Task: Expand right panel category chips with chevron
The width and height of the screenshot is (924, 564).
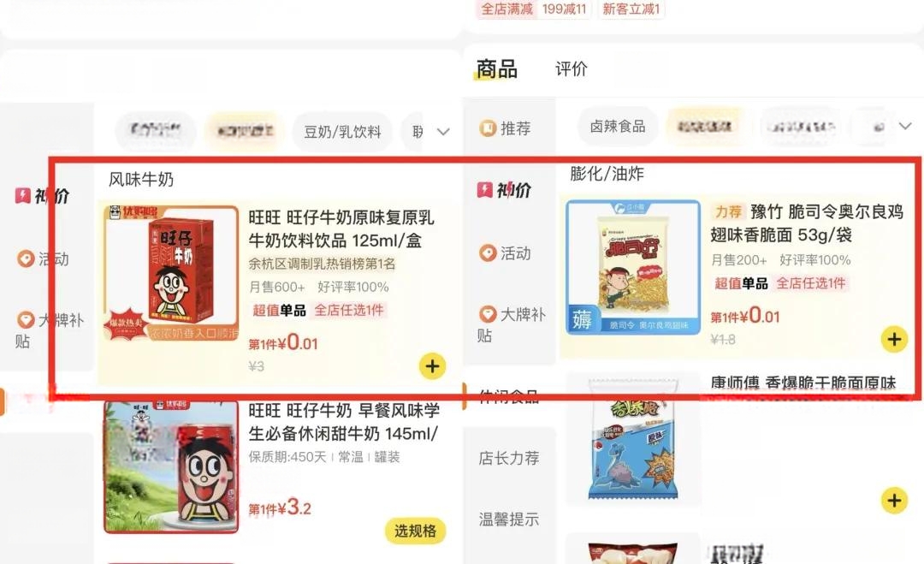Action: pyautogui.click(x=905, y=126)
